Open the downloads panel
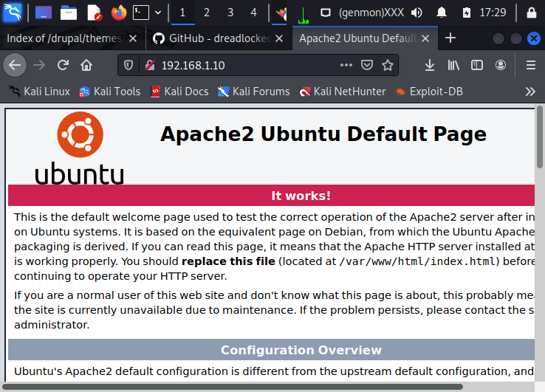The width and height of the screenshot is (545, 392). pos(430,65)
